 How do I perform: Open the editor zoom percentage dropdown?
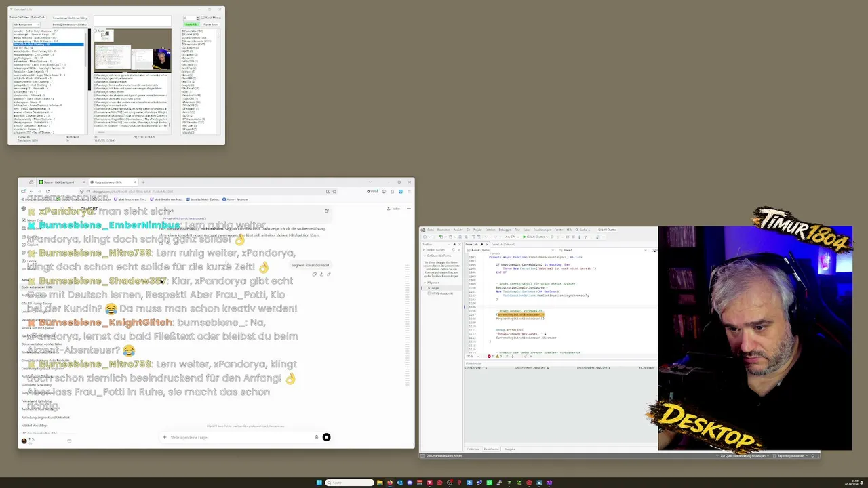(x=471, y=356)
